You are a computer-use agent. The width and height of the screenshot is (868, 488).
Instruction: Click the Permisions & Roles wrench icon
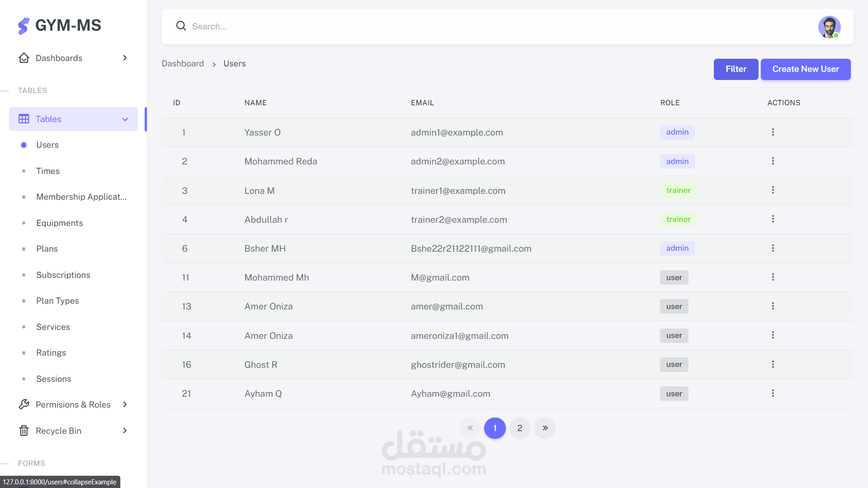tap(24, 404)
